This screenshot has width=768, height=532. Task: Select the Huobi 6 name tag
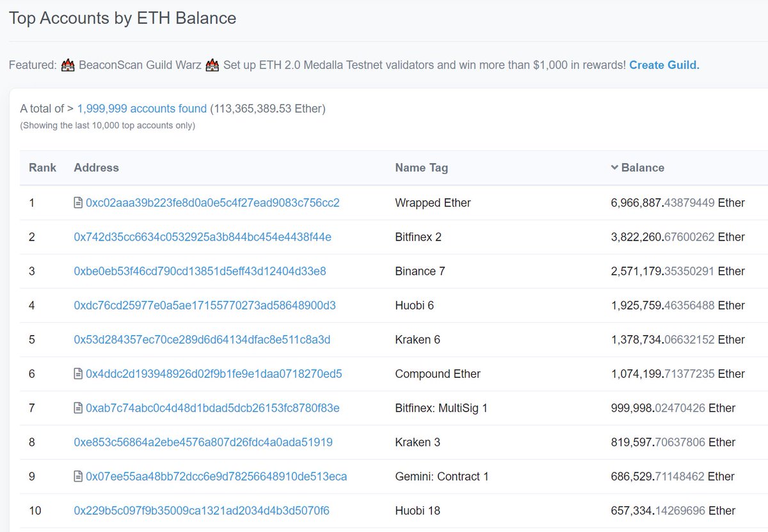[415, 306]
